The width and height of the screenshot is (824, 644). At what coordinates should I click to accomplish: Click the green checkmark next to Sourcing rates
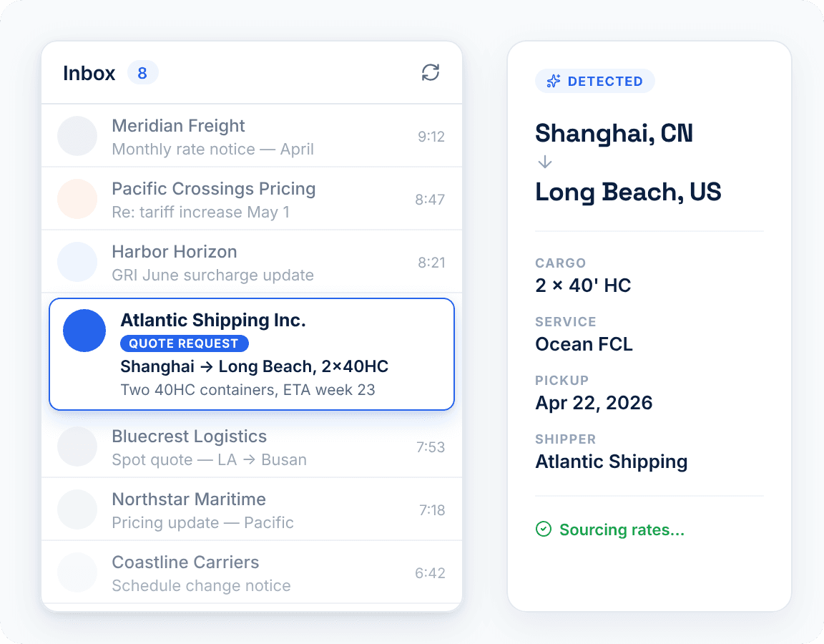coord(543,529)
